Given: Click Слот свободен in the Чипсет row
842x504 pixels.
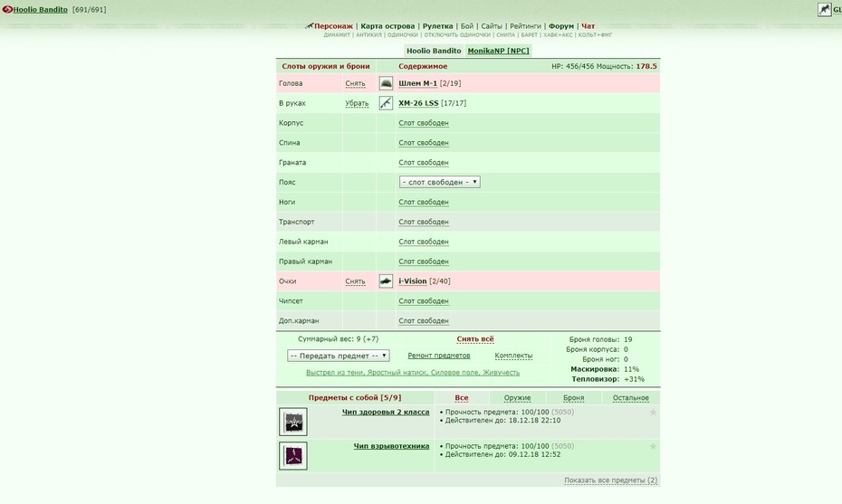Looking at the screenshot, I should [x=424, y=301].
